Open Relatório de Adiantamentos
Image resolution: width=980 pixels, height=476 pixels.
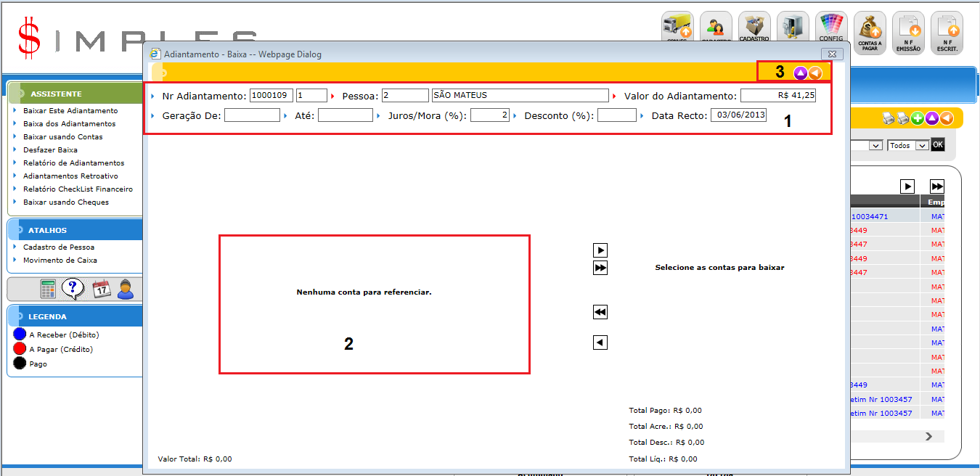[73, 163]
